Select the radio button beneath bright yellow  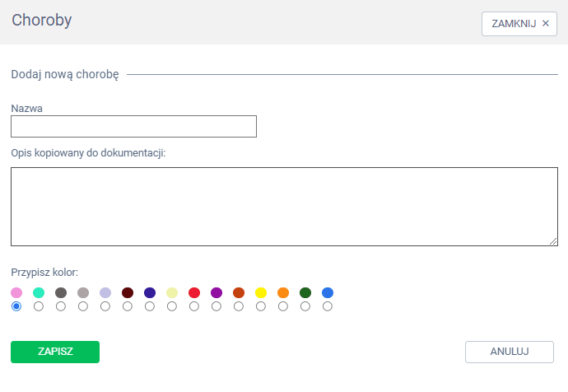(x=261, y=306)
